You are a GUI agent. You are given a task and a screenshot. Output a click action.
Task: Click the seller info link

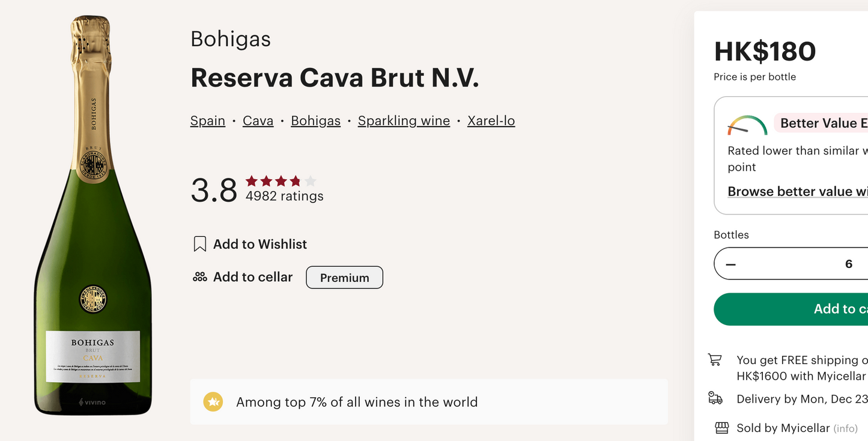click(845, 428)
